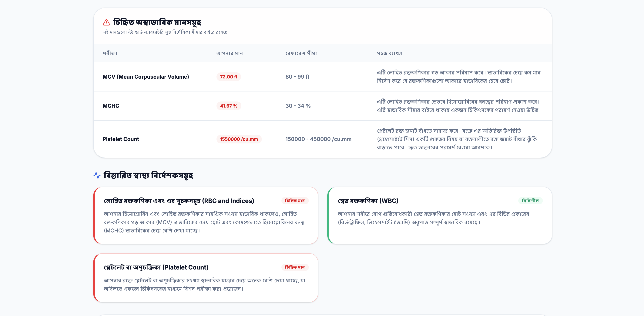Click the 80 - 99 fl reference range
Viewport: 644px width, 316px height.
click(297, 77)
